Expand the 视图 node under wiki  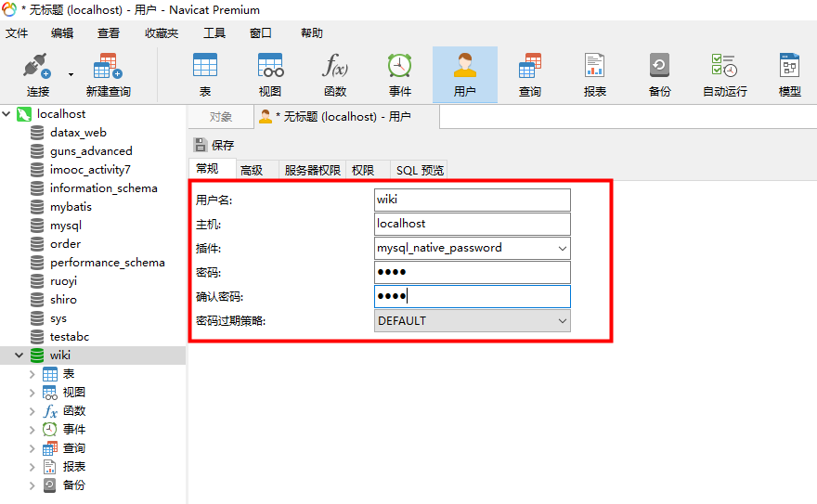pyautogui.click(x=32, y=393)
